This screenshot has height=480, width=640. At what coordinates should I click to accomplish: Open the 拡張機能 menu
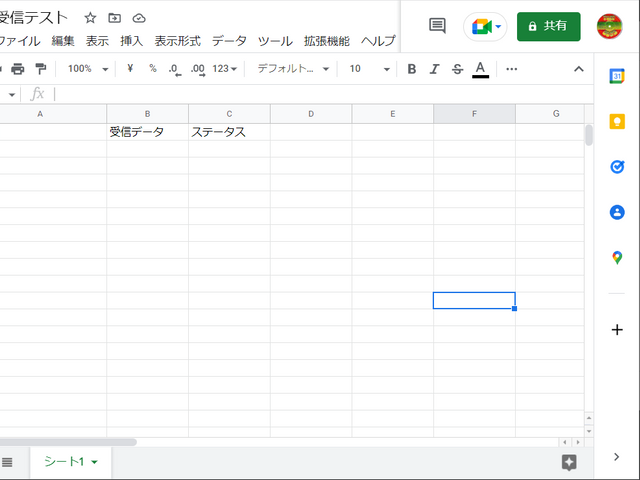(x=327, y=41)
